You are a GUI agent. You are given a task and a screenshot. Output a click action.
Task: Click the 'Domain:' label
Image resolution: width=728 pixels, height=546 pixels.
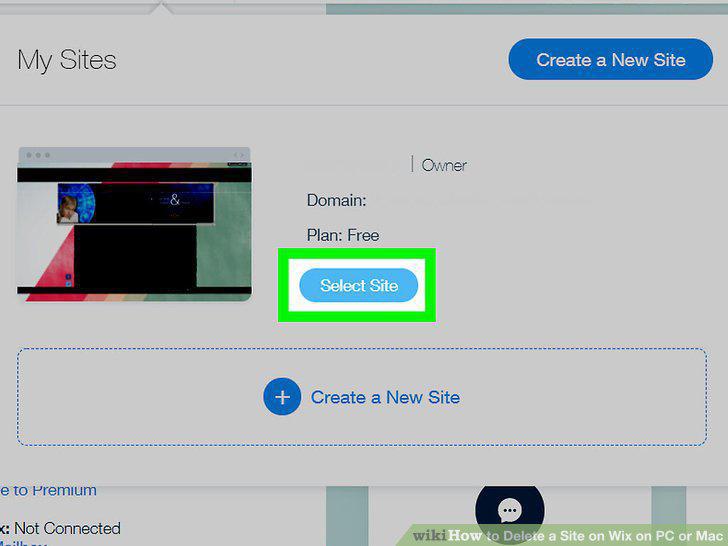pos(336,201)
